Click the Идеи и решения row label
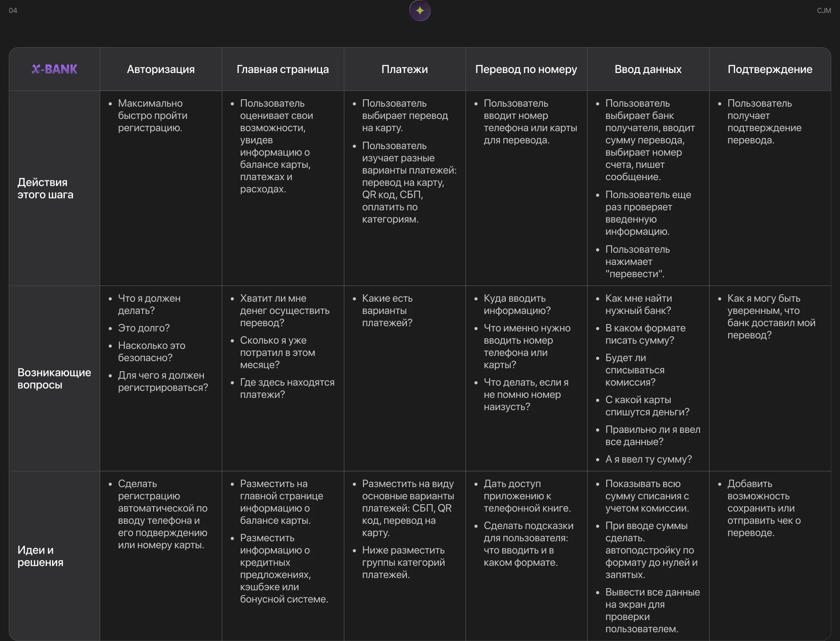The height and width of the screenshot is (641, 840). 40,556
